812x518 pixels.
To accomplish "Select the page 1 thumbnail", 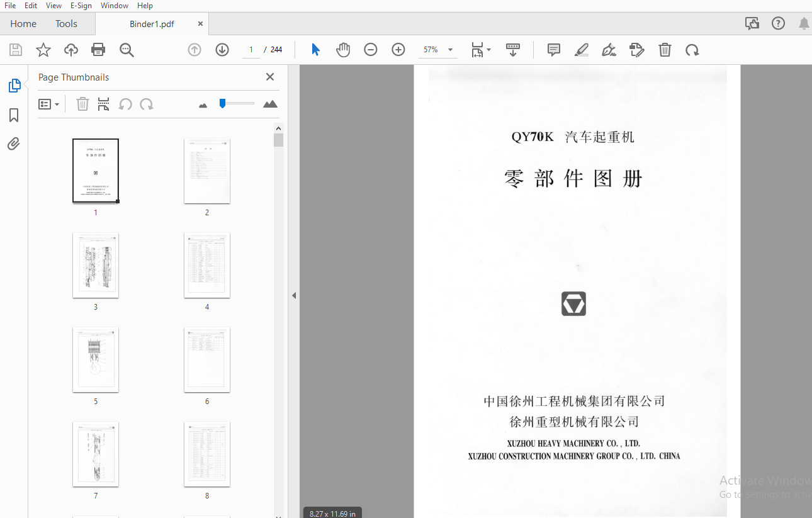I will (96, 171).
